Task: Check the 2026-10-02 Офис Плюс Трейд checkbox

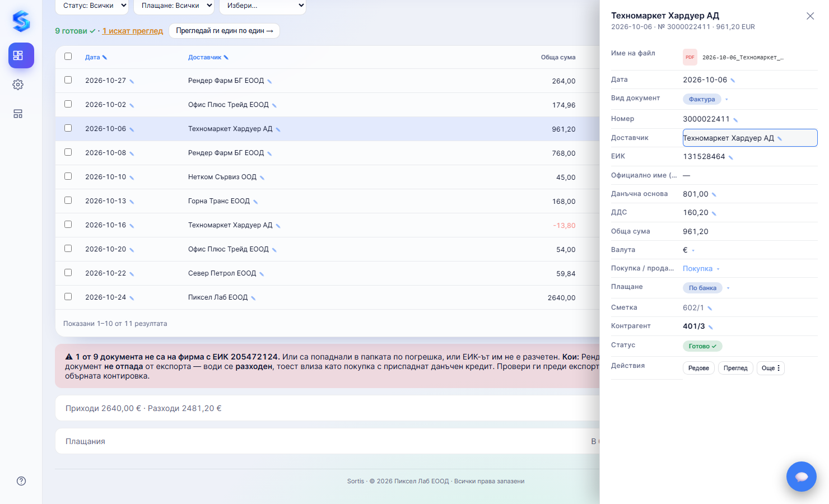Action: pyautogui.click(x=68, y=104)
